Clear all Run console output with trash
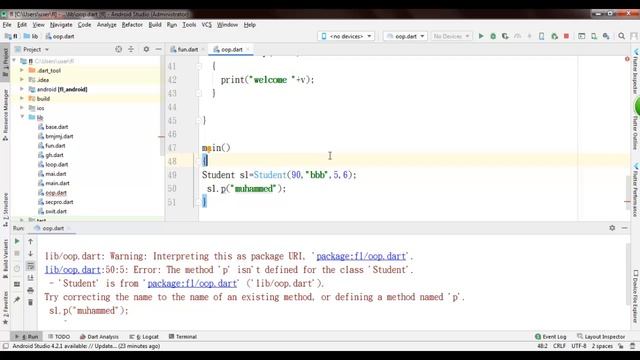Image resolution: width=640 pixels, height=360 pixels. pyautogui.click(x=30, y=302)
